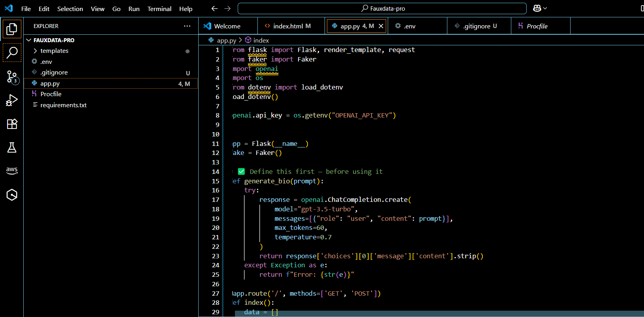Open Procfile from the file tree
This screenshot has width=644, height=317.
51,94
